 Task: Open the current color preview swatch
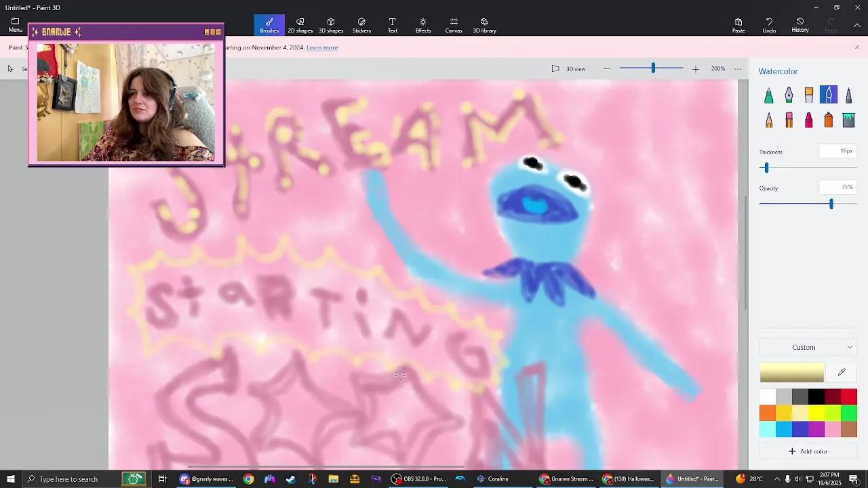point(791,372)
